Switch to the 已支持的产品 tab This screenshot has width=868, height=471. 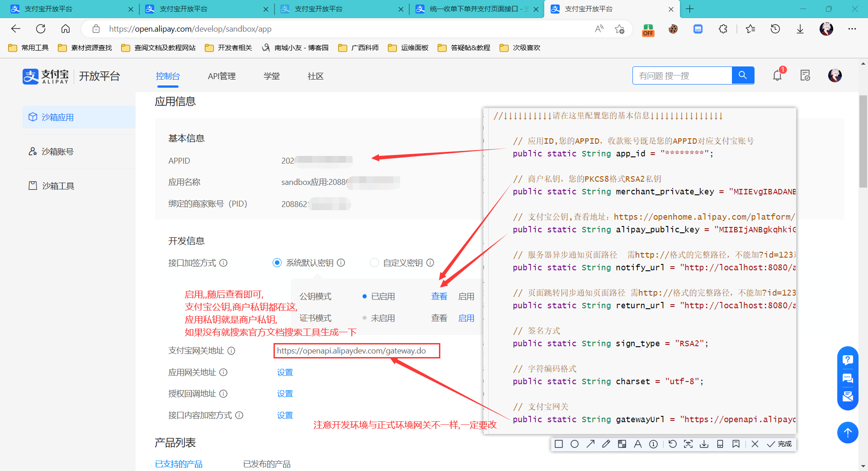point(179,464)
